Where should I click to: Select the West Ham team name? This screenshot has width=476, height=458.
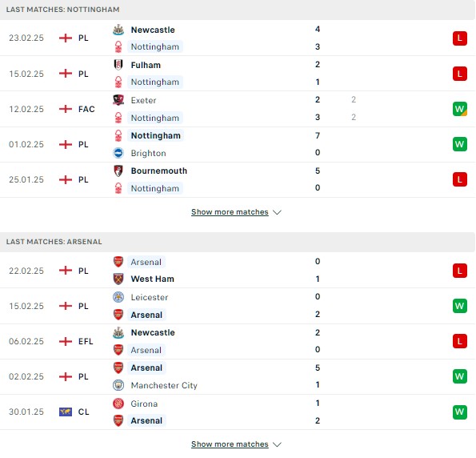[x=152, y=279]
